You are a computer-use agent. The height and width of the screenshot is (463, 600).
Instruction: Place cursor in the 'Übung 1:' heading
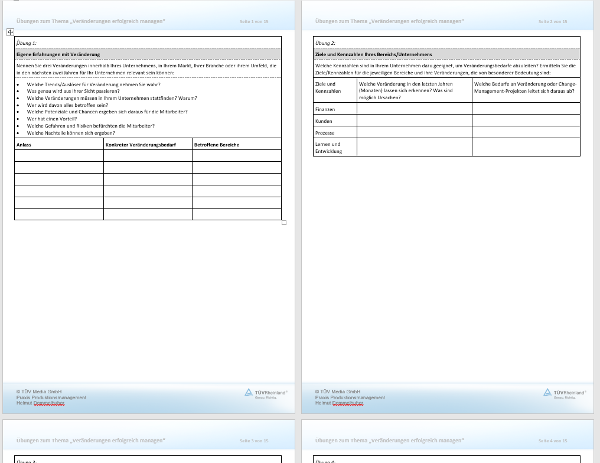28,44
